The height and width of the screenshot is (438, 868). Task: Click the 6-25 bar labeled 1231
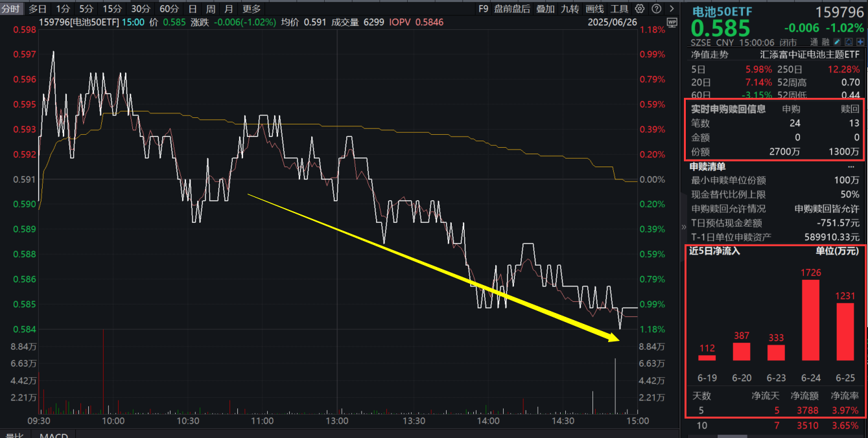[x=845, y=332]
